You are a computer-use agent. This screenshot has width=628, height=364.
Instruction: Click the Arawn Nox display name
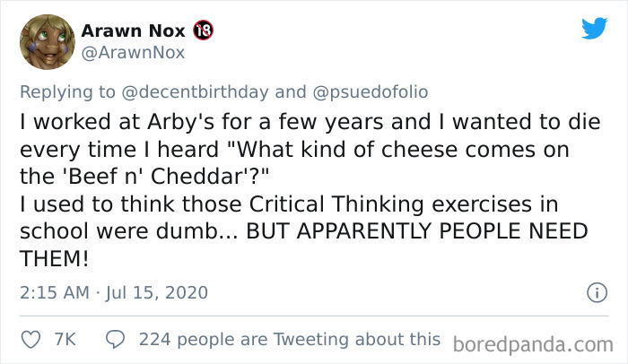pos(134,30)
